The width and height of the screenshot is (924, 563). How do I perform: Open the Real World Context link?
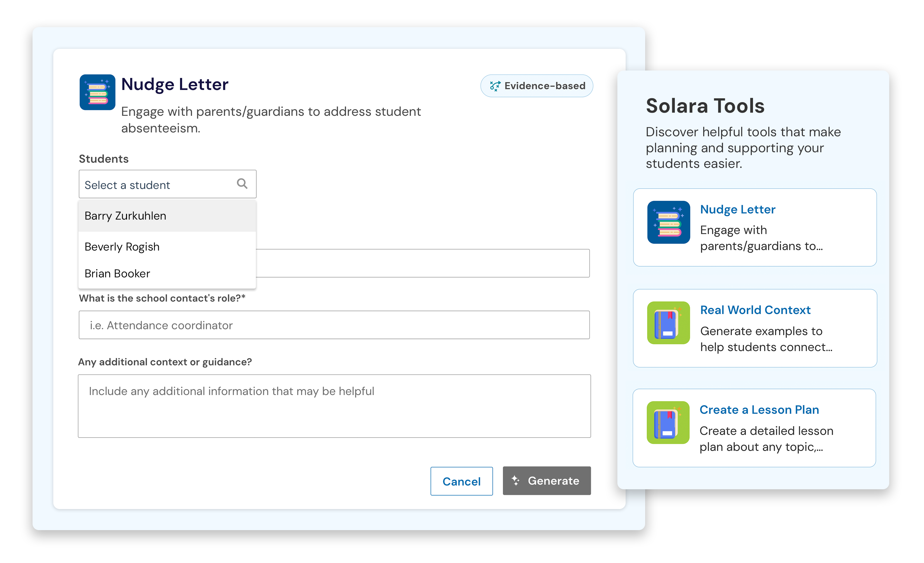coord(755,310)
